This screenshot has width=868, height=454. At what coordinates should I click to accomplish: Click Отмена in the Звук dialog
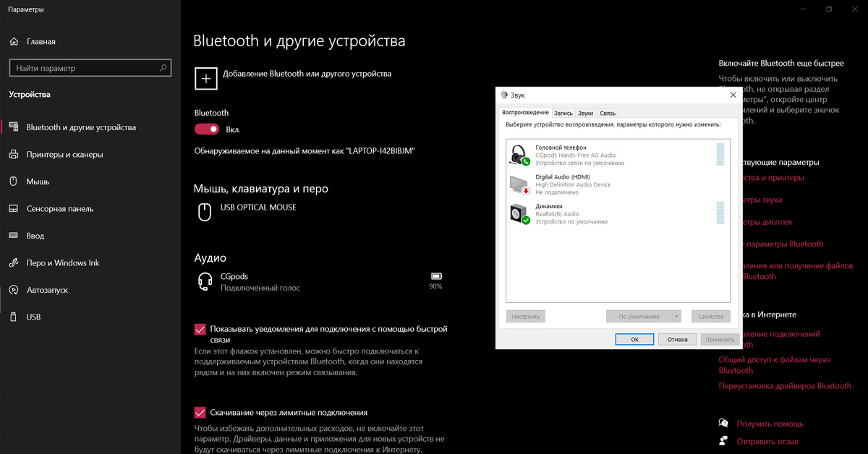[678, 339]
